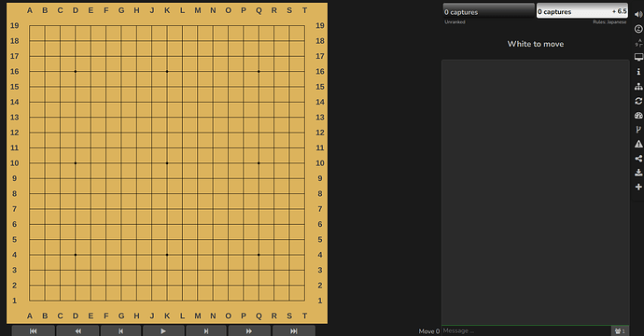Image resolution: width=644 pixels, height=336 pixels.
Task: Open the share game link icon
Action: [x=638, y=158]
